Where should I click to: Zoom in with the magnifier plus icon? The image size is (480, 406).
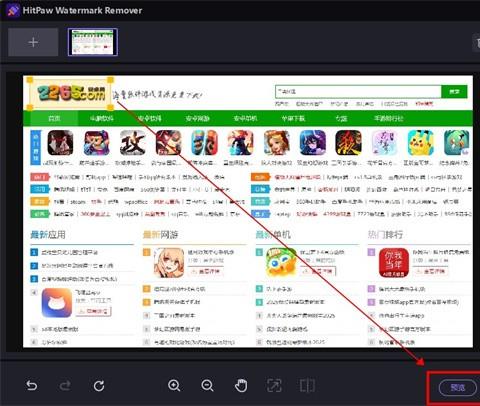pyautogui.click(x=174, y=385)
